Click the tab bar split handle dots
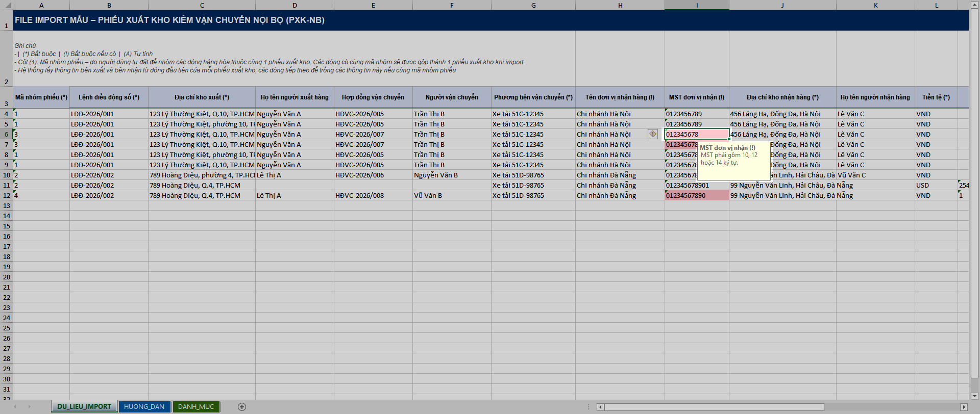 (589, 407)
